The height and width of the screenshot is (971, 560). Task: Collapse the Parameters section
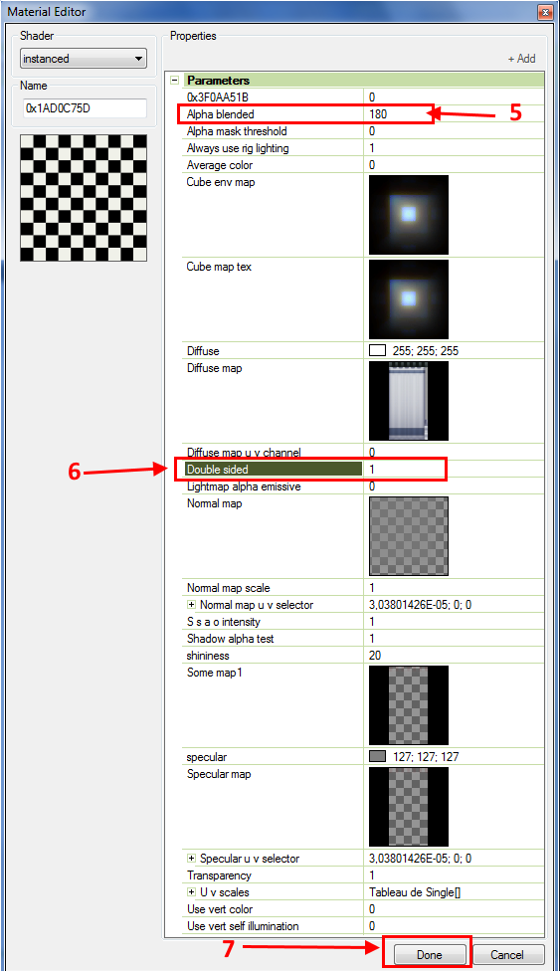coord(175,81)
